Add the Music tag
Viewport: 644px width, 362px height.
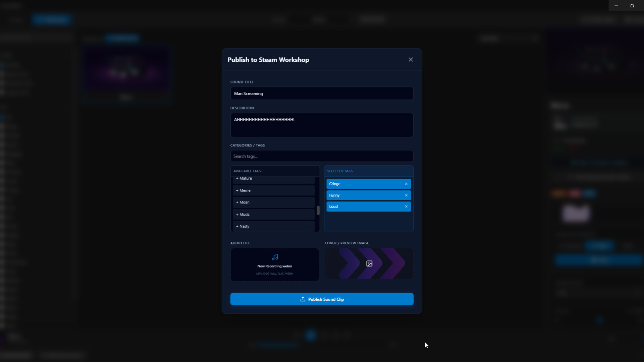tap(274, 215)
